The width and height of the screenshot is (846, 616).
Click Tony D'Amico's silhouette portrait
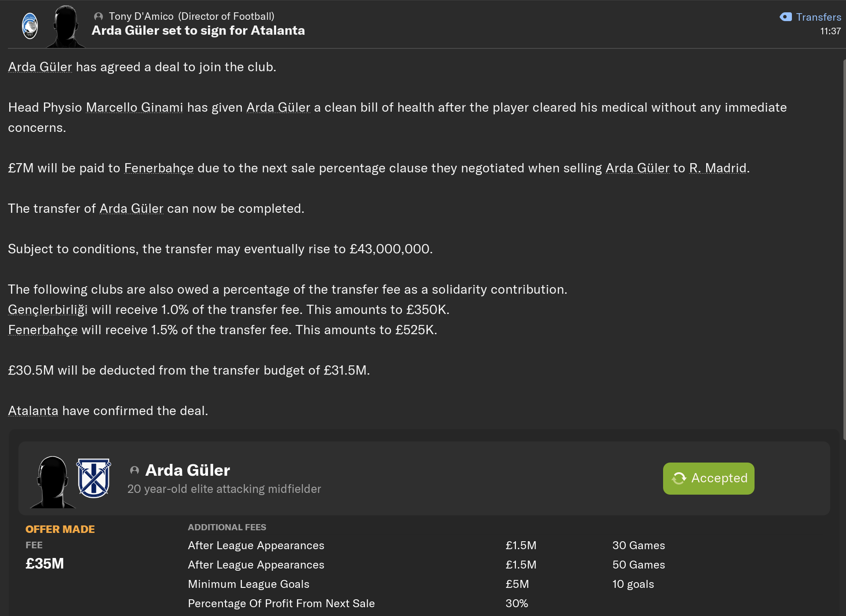(x=66, y=26)
